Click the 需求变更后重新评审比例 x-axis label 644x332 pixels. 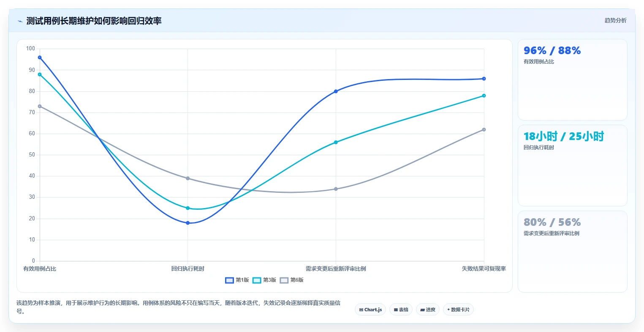click(x=336, y=269)
